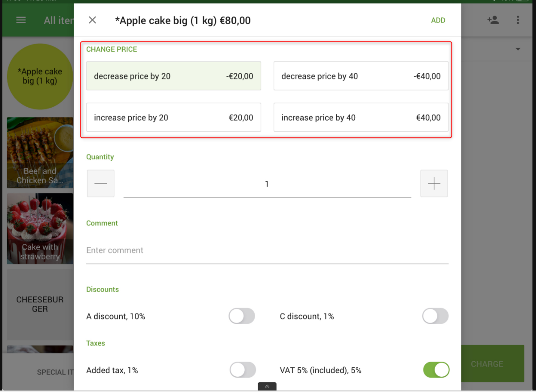Enable the C discount 1% switch
Image resolution: width=536 pixels, height=392 pixels.
[435, 316]
